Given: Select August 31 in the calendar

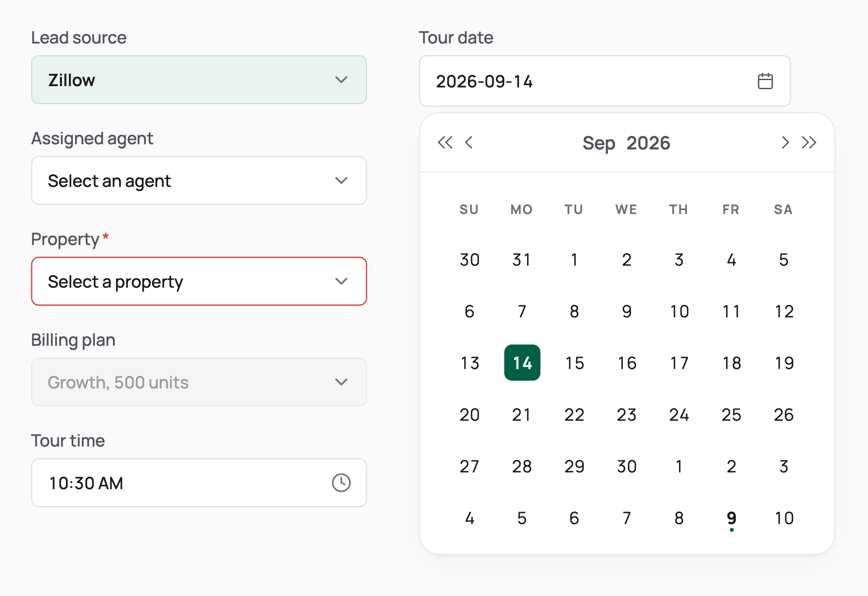Looking at the screenshot, I should (x=522, y=259).
